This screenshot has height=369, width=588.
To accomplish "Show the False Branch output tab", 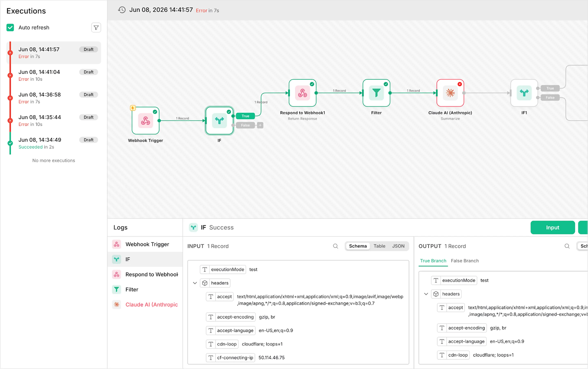I will (464, 261).
